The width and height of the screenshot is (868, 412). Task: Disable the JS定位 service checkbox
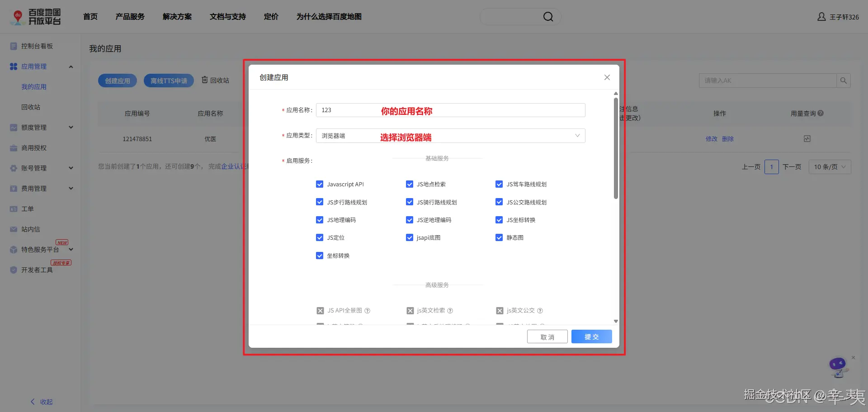[x=320, y=237]
